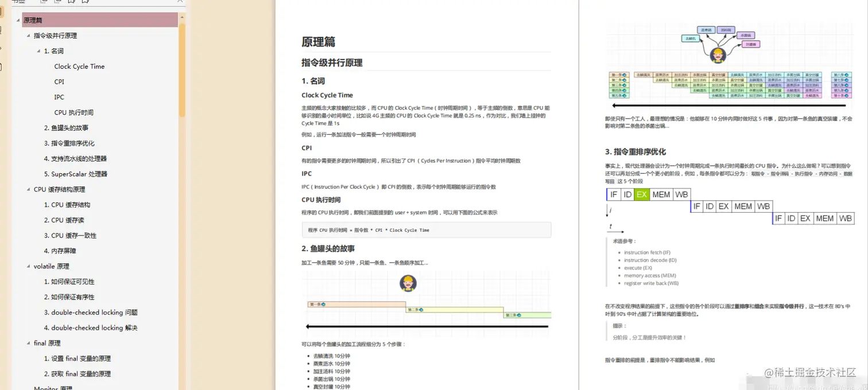Go to CPU 执行时间 bookmark
Image resolution: width=868 pixels, height=390 pixels.
point(74,112)
